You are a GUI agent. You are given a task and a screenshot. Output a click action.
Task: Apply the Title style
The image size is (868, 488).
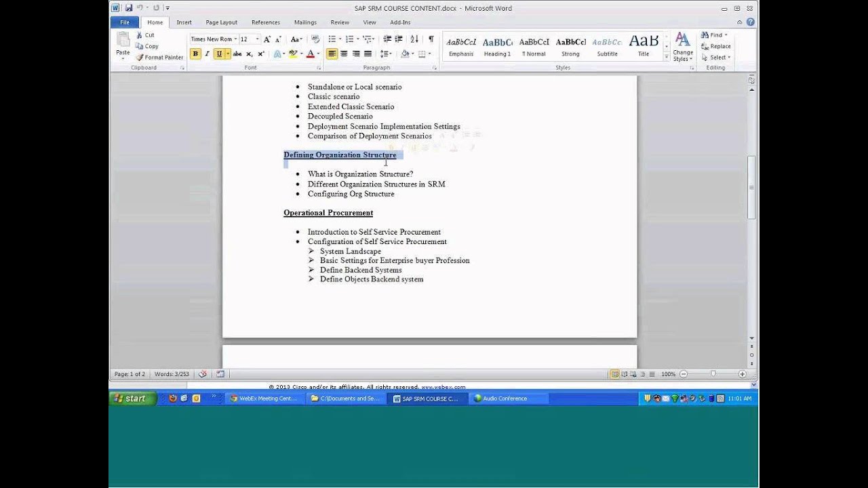644,46
